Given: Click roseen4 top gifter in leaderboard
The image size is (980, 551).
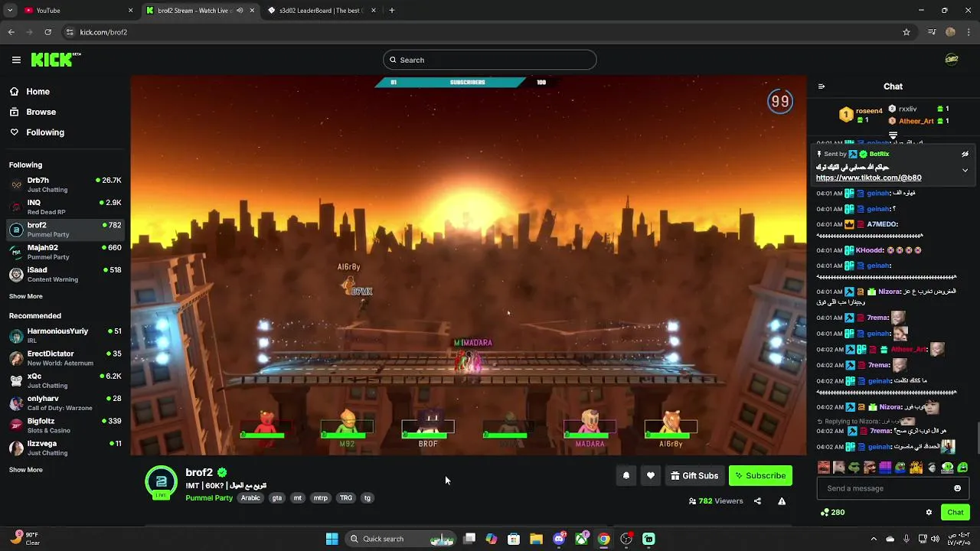Looking at the screenshot, I should (869, 111).
